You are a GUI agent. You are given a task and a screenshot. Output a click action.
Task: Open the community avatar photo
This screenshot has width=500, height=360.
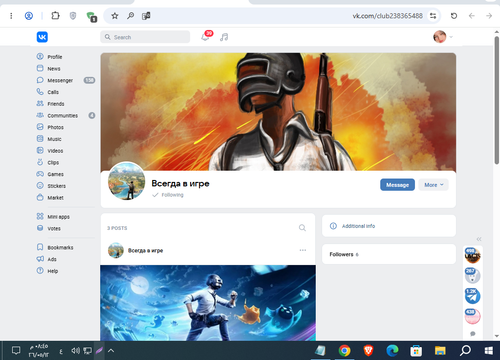pos(126,181)
